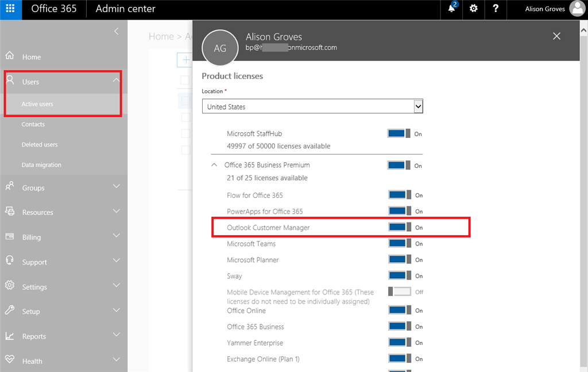
Task: Click the Support headset icon
Action: tap(10, 260)
